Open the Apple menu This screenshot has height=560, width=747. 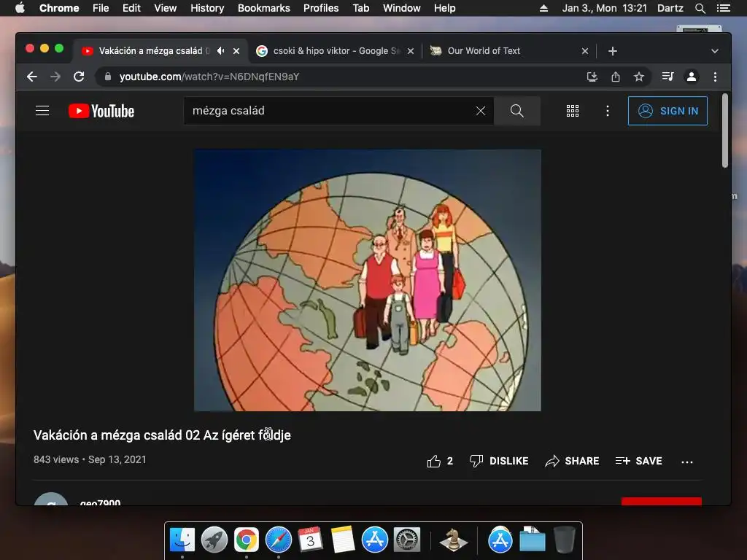[x=20, y=8]
